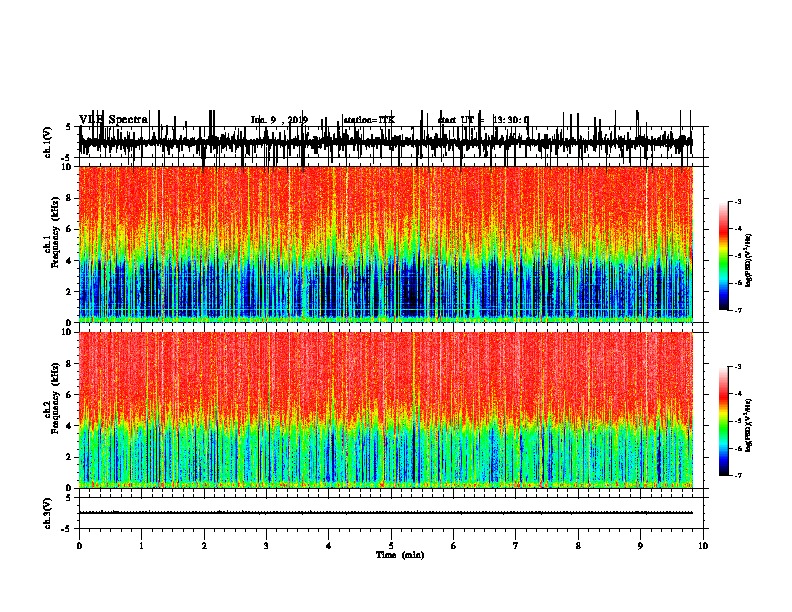Click time axis tick label "9"
The image size is (792, 612).
click(640, 546)
